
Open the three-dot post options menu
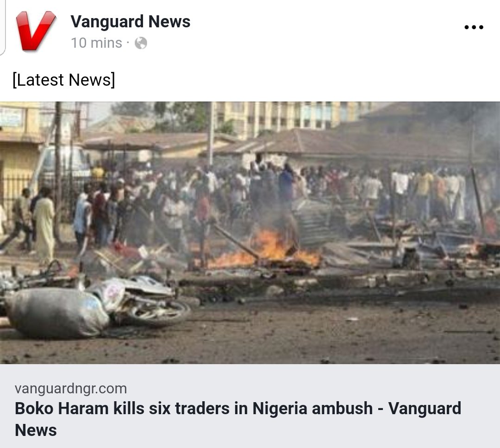pos(474,27)
